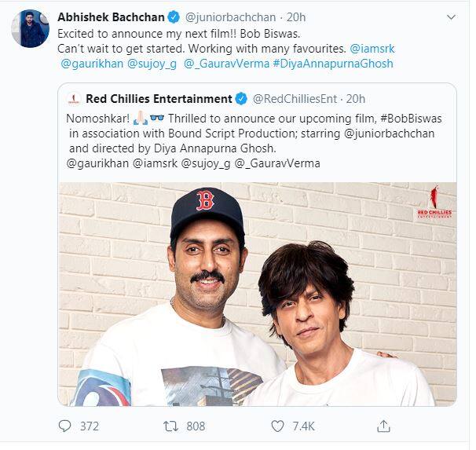The height and width of the screenshot is (450, 476).
Task: Click the reply comment icon
Action: click(x=65, y=426)
